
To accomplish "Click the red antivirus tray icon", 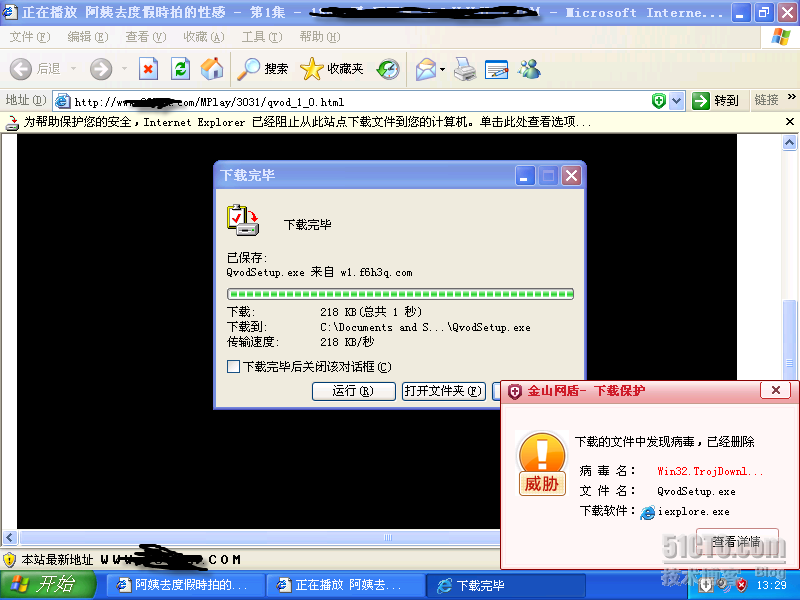I will tap(742, 585).
